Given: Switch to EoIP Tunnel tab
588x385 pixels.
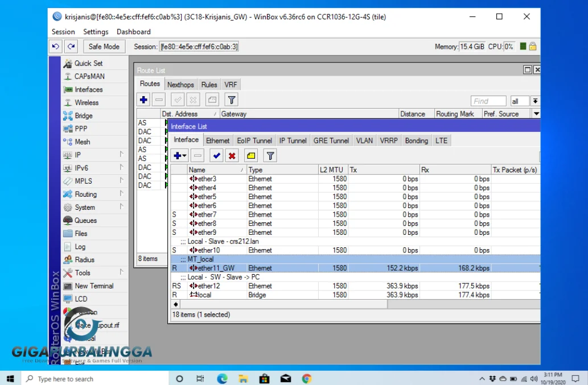Looking at the screenshot, I should click(x=254, y=141).
